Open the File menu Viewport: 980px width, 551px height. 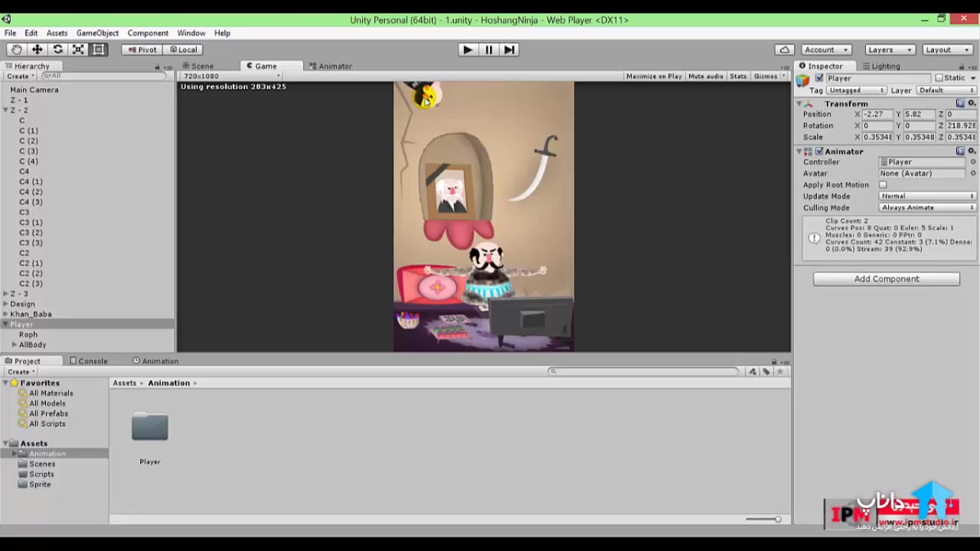click(10, 34)
